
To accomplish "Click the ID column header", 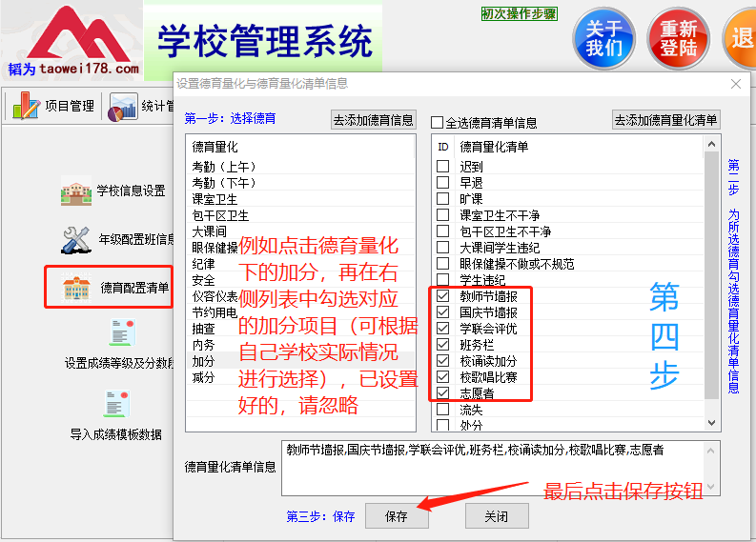I will [x=443, y=147].
